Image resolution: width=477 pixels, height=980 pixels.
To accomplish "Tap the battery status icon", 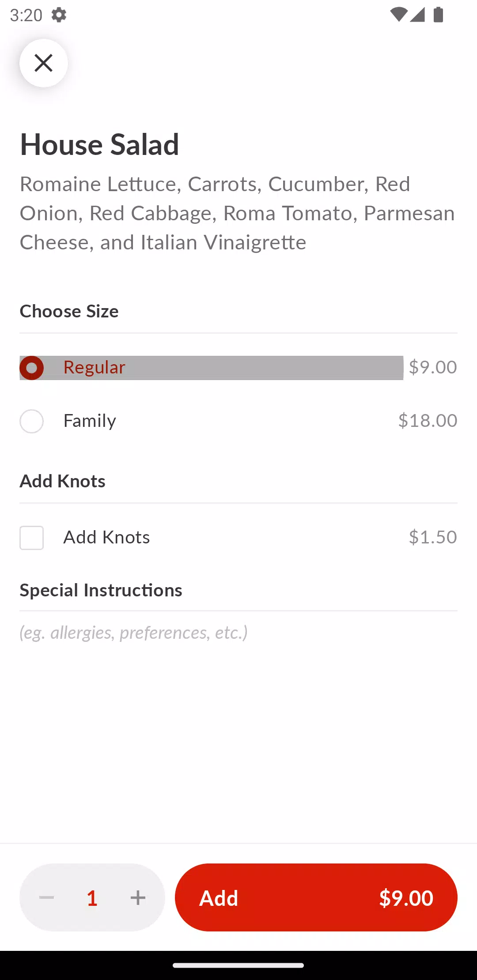I will pyautogui.click(x=438, y=15).
